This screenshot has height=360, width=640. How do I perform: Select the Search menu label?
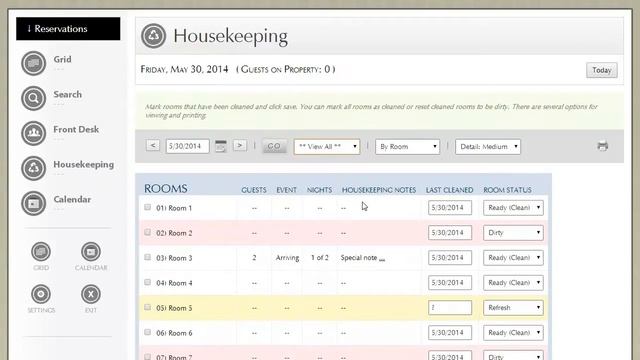click(68, 94)
